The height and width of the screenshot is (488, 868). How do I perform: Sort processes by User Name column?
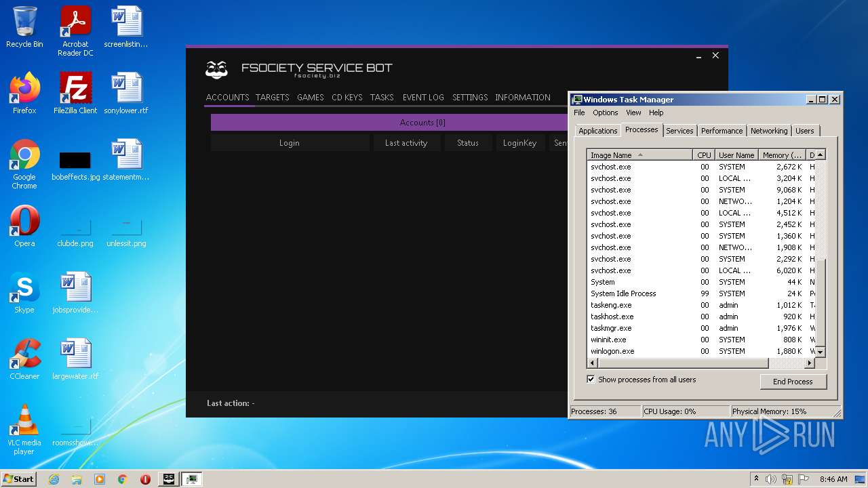pos(736,155)
